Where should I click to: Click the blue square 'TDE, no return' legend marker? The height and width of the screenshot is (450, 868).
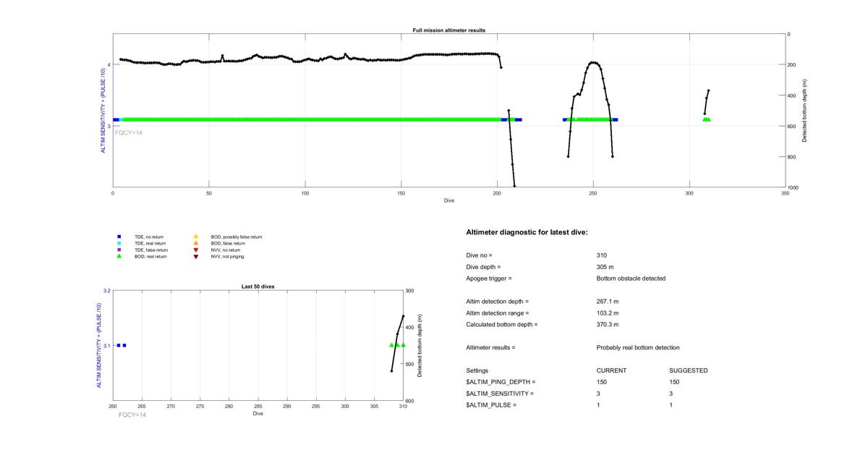click(x=119, y=237)
